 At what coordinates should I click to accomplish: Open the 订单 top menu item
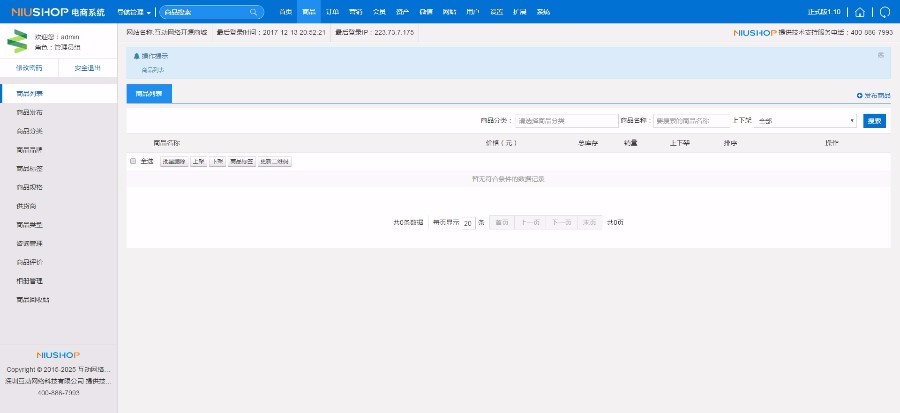click(x=332, y=12)
